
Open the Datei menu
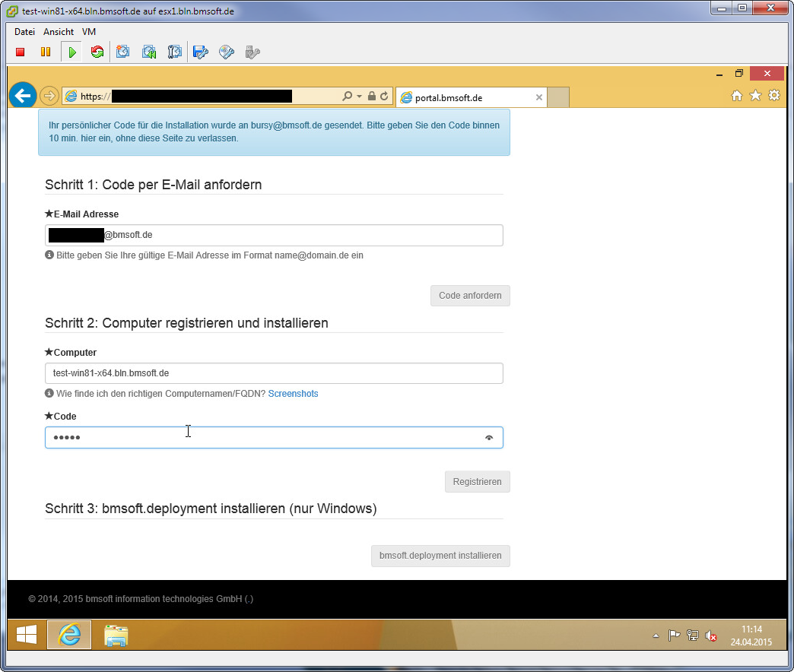click(24, 31)
